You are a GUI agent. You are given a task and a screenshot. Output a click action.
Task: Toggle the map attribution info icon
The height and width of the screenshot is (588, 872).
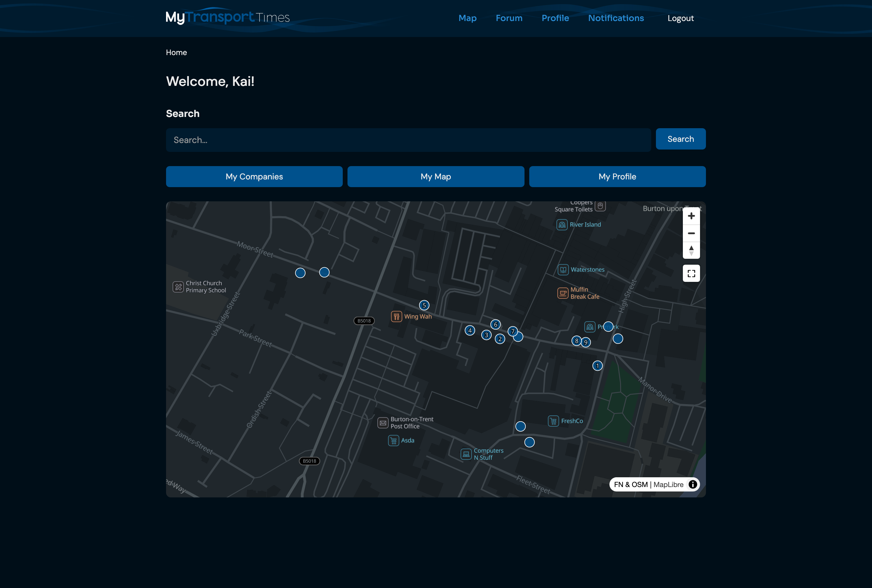point(693,484)
